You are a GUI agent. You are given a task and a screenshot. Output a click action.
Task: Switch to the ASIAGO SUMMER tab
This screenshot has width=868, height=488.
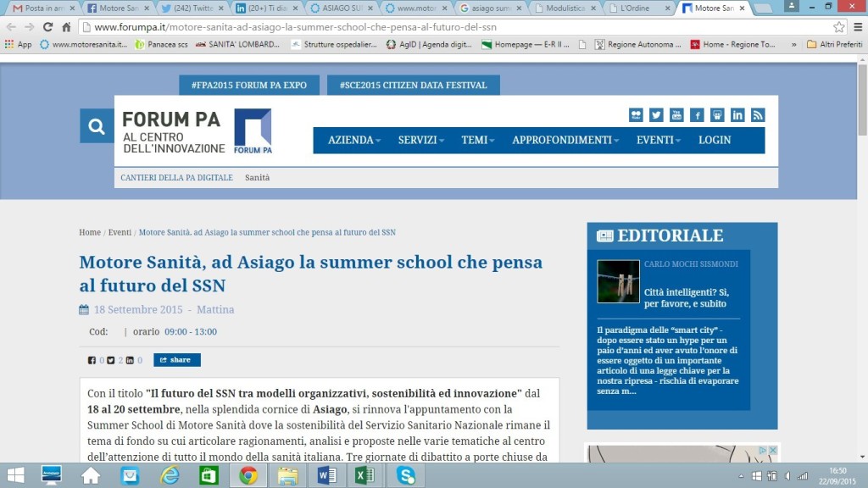click(x=341, y=8)
